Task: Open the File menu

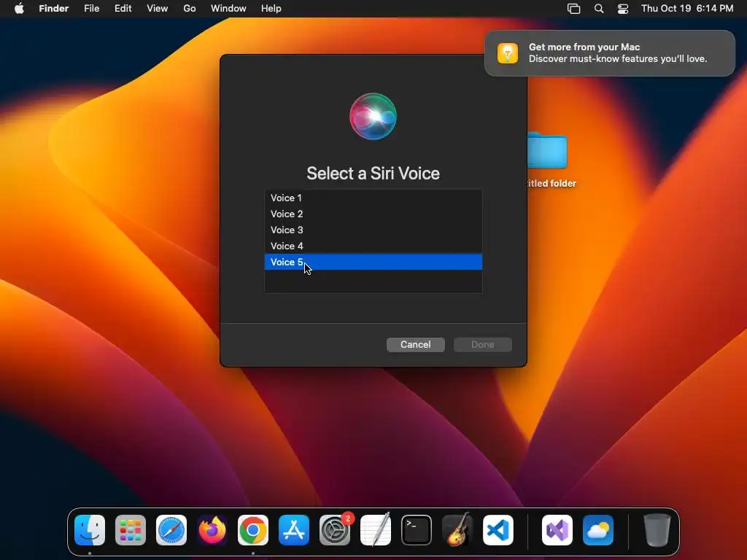Action: (91, 9)
